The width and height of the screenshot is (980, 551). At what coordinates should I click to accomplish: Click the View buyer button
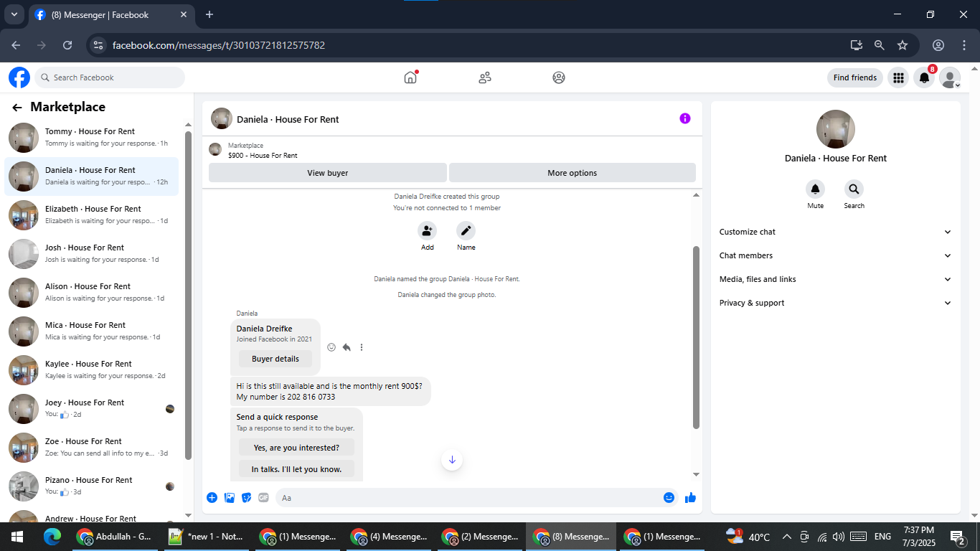click(x=328, y=173)
